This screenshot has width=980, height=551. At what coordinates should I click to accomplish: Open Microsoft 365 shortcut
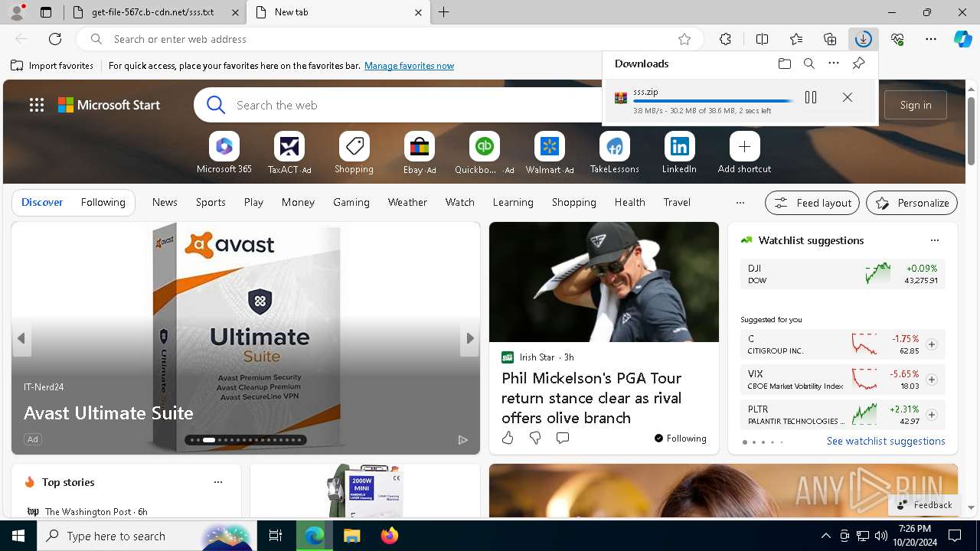point(224,153)
